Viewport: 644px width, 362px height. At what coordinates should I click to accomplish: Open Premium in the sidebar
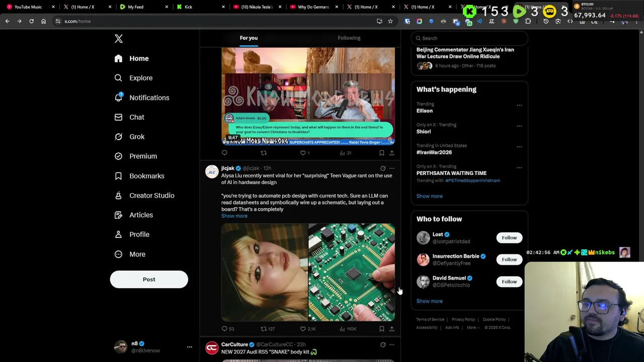[135, 156]
